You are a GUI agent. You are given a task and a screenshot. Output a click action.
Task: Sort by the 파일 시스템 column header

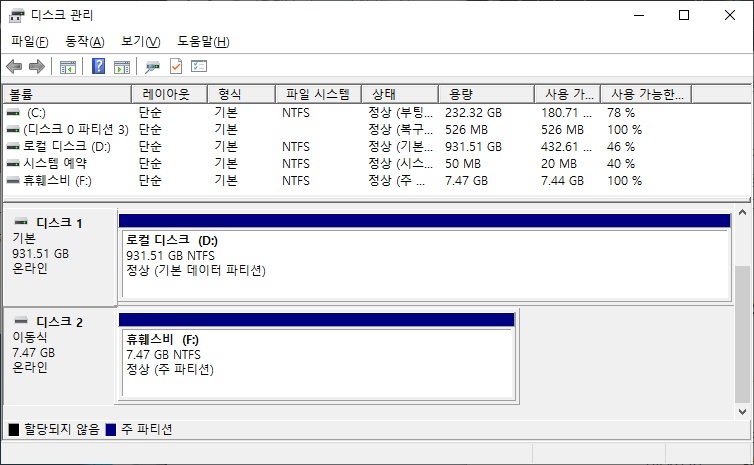pyautogui.click(x=318, y=94)
